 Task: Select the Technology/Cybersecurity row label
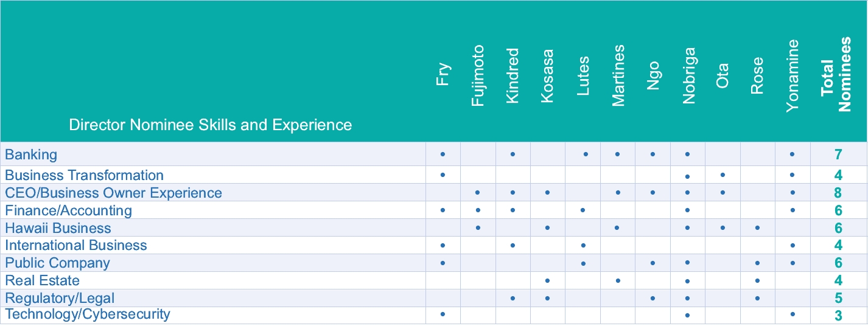pos(88,314)
